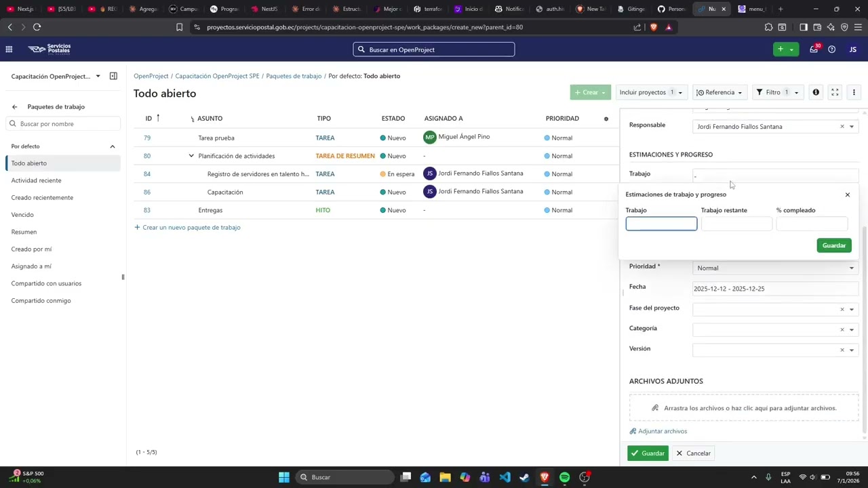Click the Entregas subject cell
This screenshot has width=868, height=488.
coord(210,210)
